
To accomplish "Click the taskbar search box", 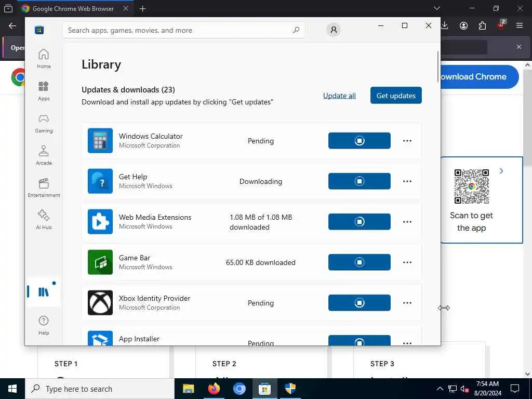I will pos(100,389).
